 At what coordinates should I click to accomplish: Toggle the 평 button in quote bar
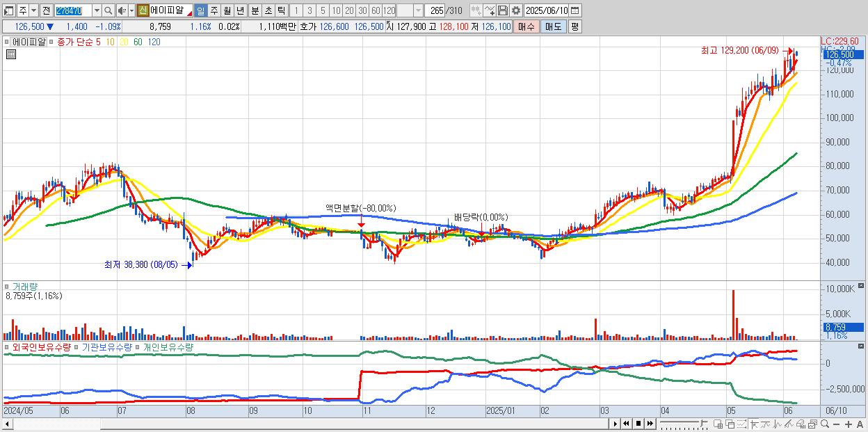click(574, 26)
